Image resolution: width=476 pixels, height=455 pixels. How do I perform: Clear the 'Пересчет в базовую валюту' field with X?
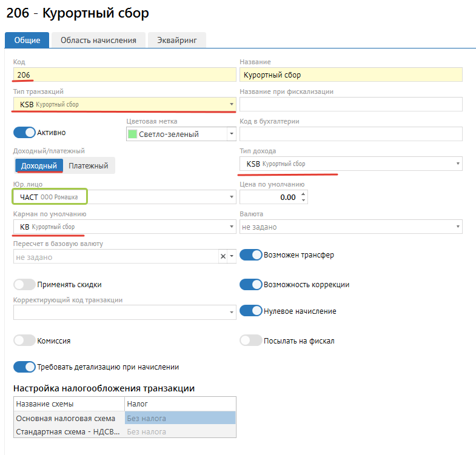tap(223, 256)
